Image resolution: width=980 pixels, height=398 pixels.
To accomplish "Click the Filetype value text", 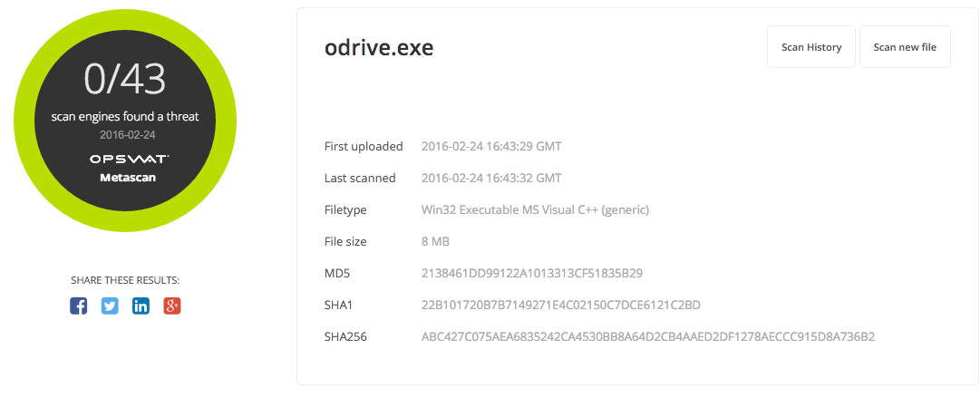I will pos(536,210).
